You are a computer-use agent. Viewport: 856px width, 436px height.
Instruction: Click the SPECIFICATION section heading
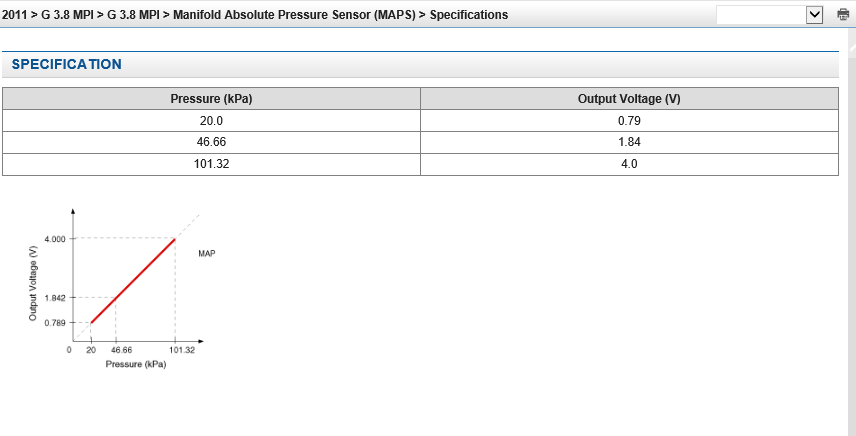tap(67, 64)
